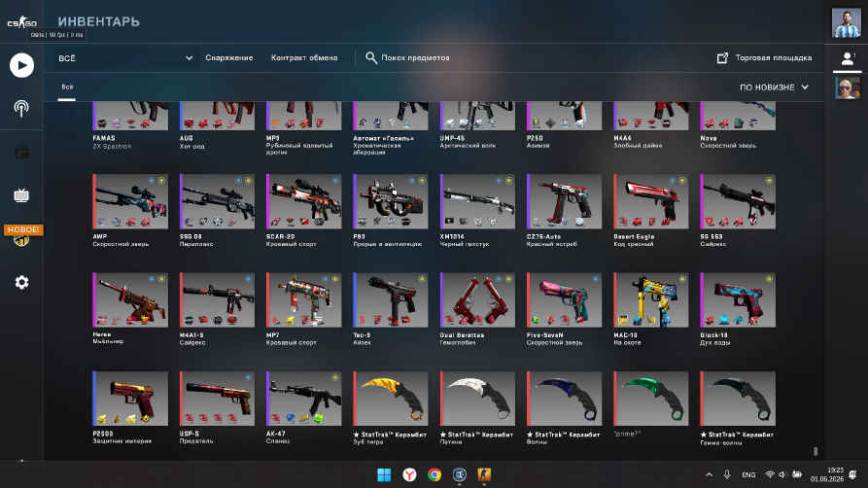This screenshot has width=868, height=488.
Task: Open the settings gear icon
Action: coord(21,283)
